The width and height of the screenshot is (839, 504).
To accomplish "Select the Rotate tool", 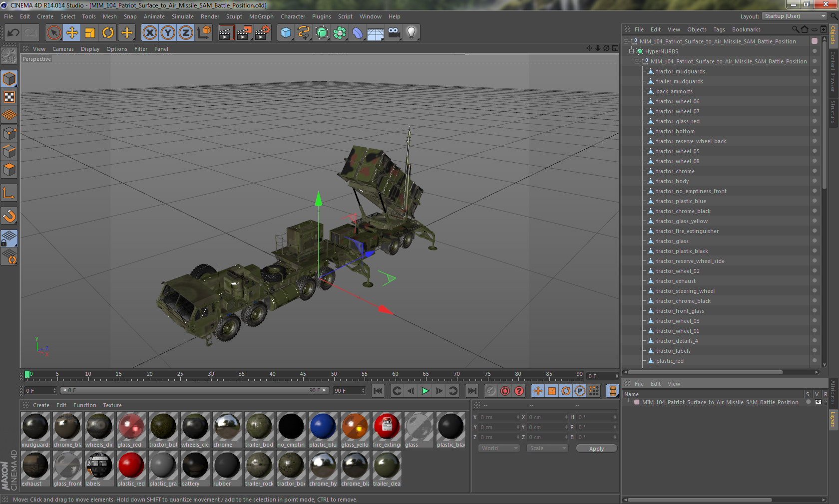I will click(108, 33).
